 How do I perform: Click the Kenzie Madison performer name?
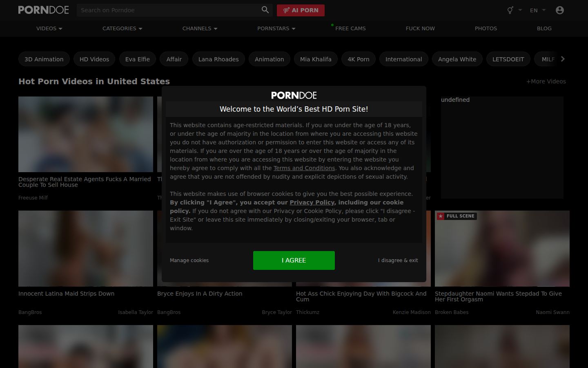[412, 312]
